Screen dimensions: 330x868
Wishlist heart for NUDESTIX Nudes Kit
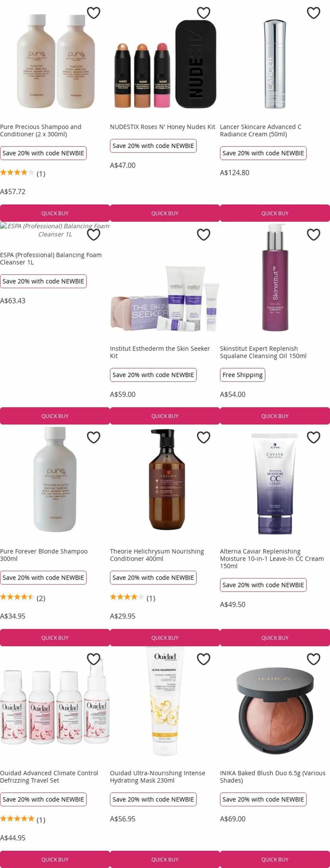203,13
